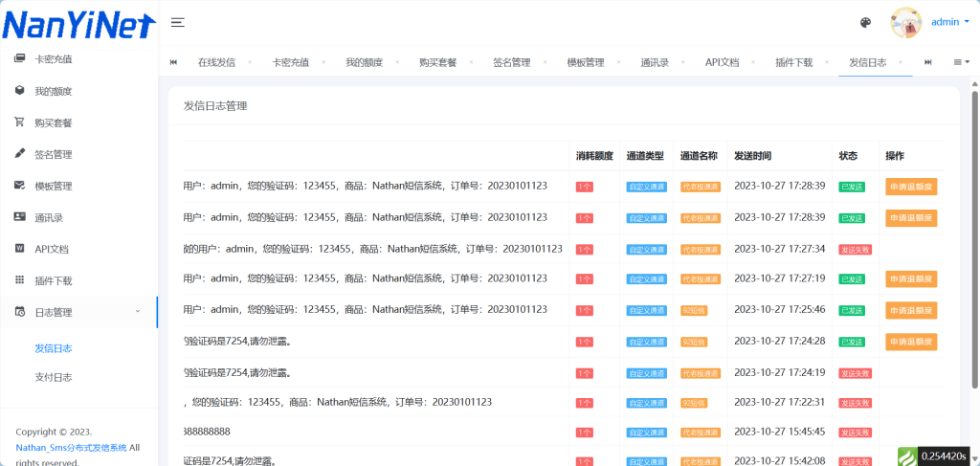Viewport: 980px width, 466px height.
Task: Click the 日志管理 calendar icon in sidebar
Action: coord(19,312)
